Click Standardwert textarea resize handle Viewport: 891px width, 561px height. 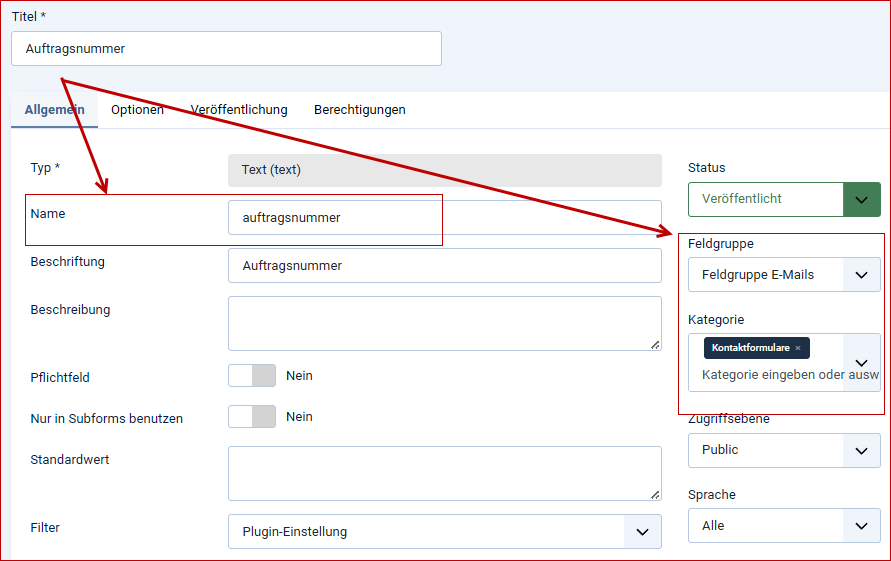tap(655, 494)
